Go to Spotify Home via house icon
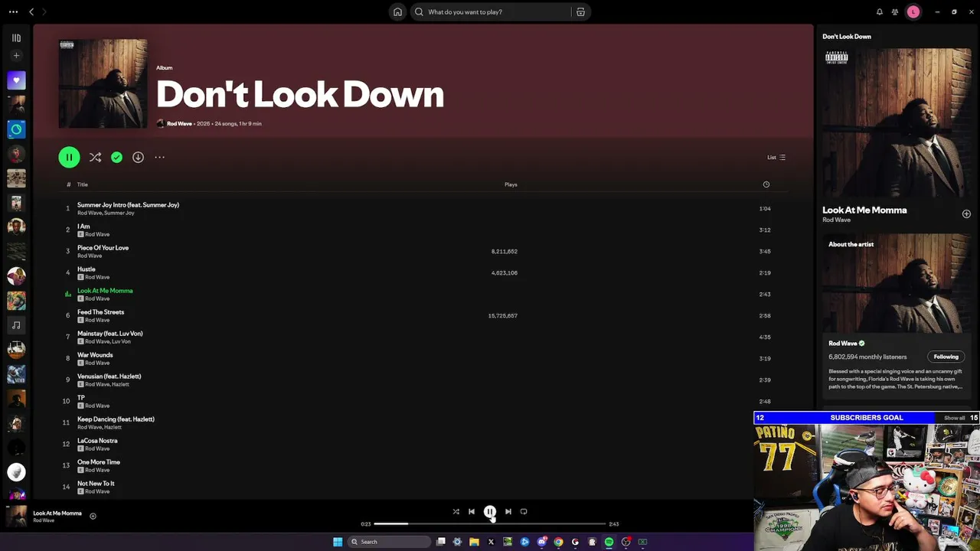 pos(397,11)
